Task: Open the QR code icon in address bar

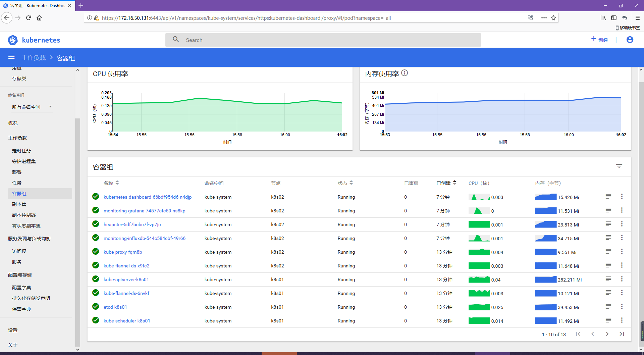Action: [x=530, y=18]
